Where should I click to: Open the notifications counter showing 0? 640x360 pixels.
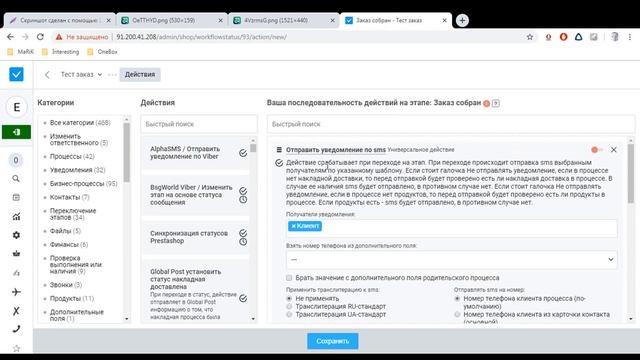click(16, 160)
